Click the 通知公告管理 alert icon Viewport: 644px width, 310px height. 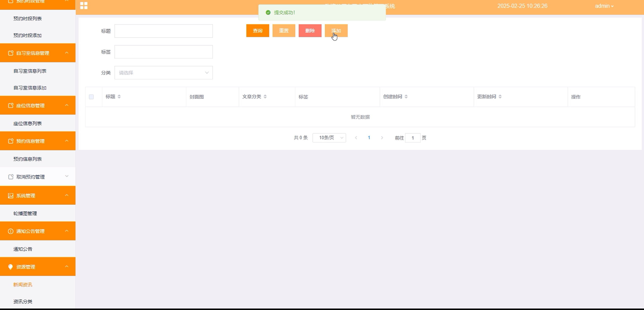pyautogui.click(x=10, y=231)
